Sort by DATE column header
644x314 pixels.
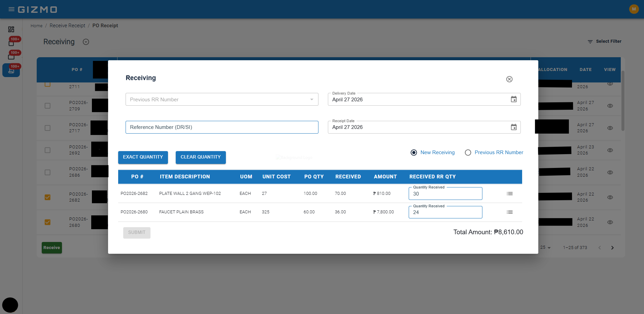585,70
